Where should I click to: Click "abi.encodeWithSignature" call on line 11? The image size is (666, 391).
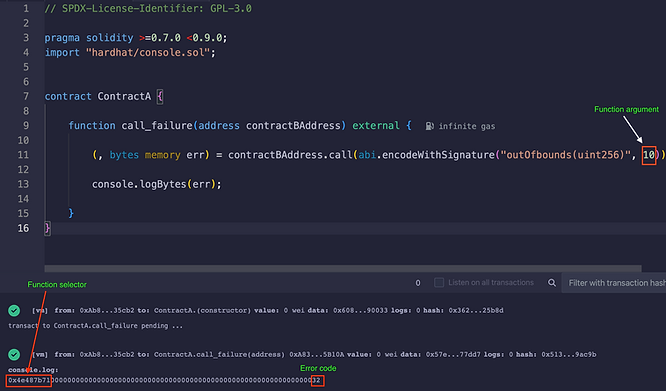[x=426, y=155]
